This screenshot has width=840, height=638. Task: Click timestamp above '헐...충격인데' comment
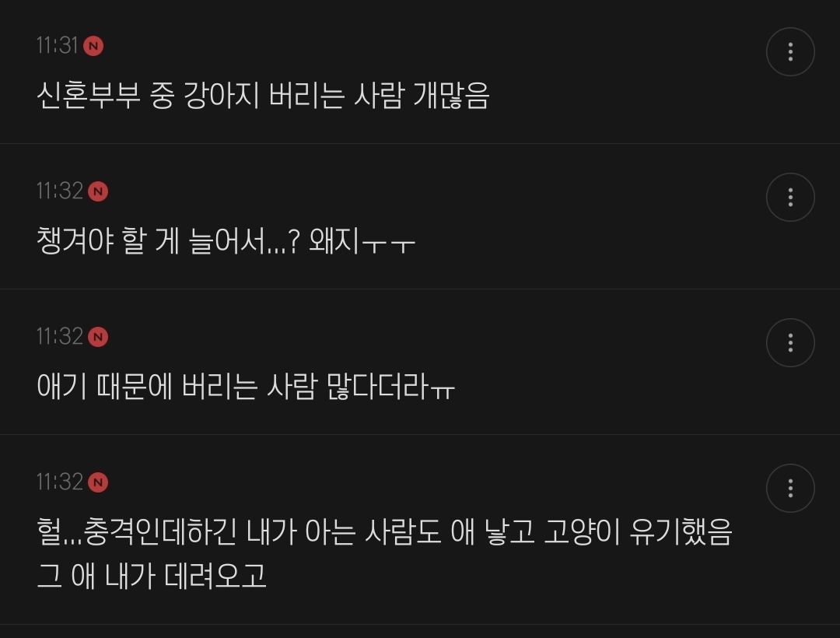59,482
